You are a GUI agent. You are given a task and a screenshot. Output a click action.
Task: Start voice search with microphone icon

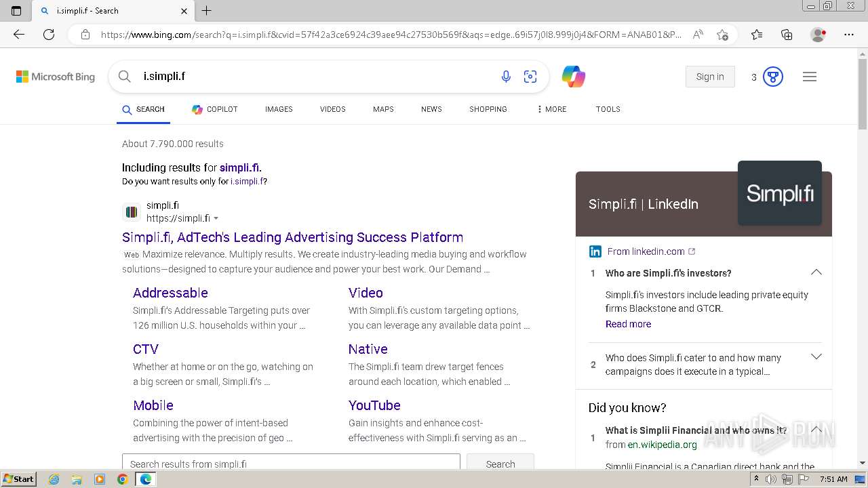(506, 77)
